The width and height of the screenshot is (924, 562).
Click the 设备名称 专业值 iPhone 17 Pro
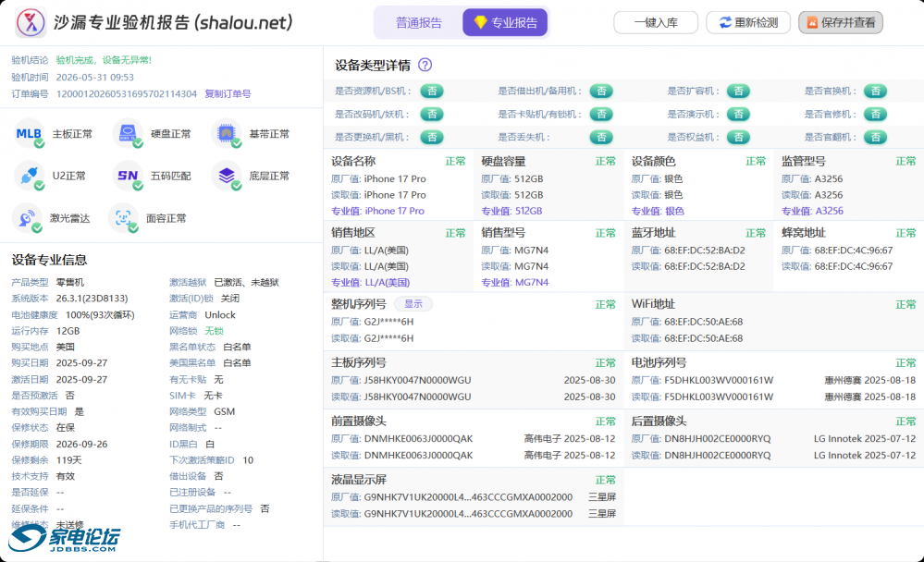394,211
